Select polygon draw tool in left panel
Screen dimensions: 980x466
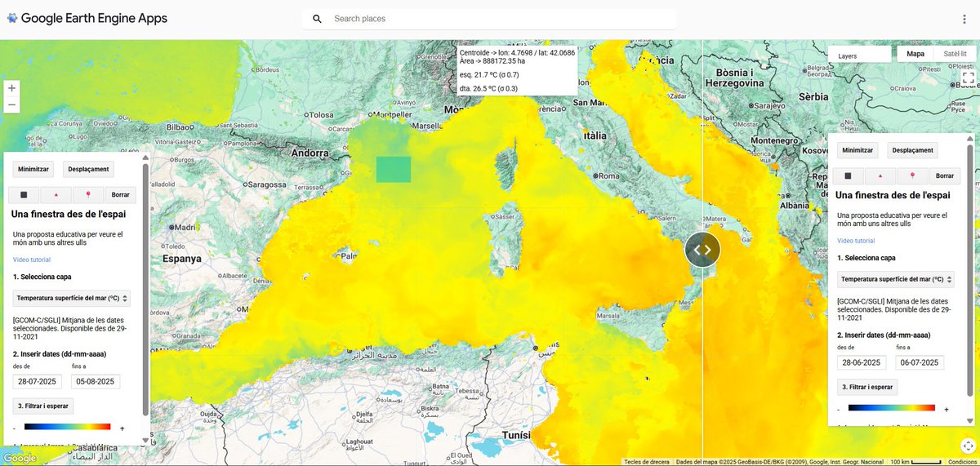[x=56, y=195]
